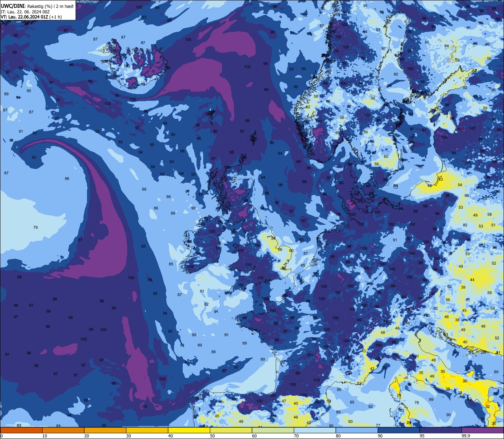The image size is (504, 439).
Task: Click the map value '78' in the Tyrrhenian Sea
Action: coord(417,402)
